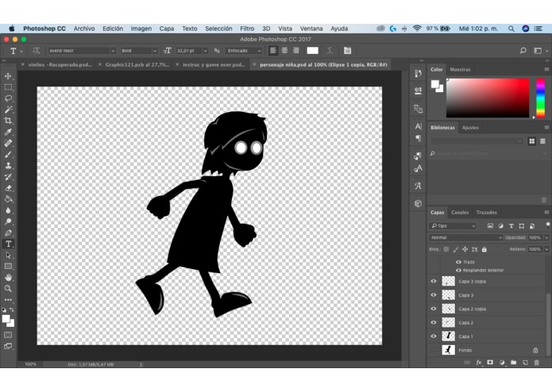Select the Dodge tool
Viewport: 552px width, 392px height.
click(x=8, y=221)
